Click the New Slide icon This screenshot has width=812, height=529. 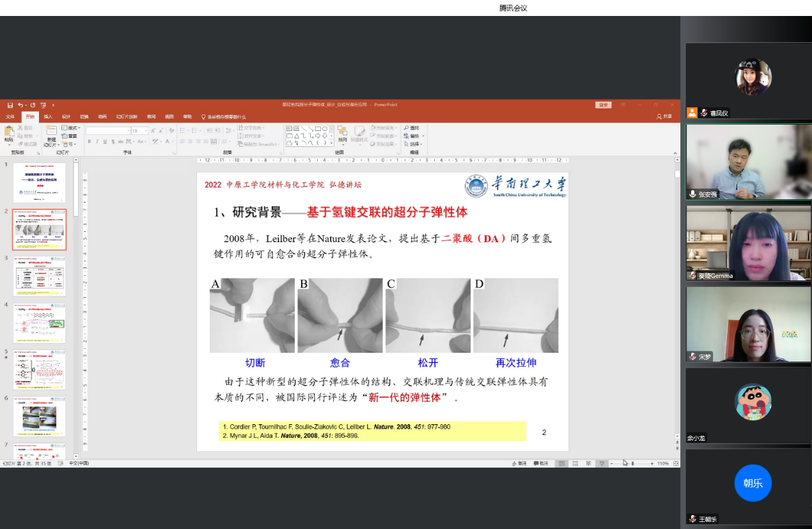click(x=51, y=131)
